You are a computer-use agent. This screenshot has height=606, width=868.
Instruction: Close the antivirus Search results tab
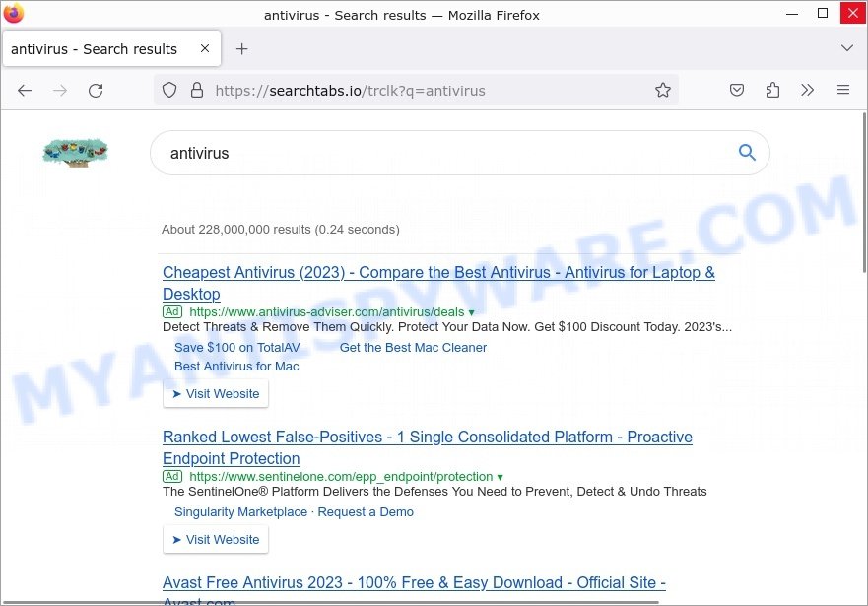(x=205, y=48)
